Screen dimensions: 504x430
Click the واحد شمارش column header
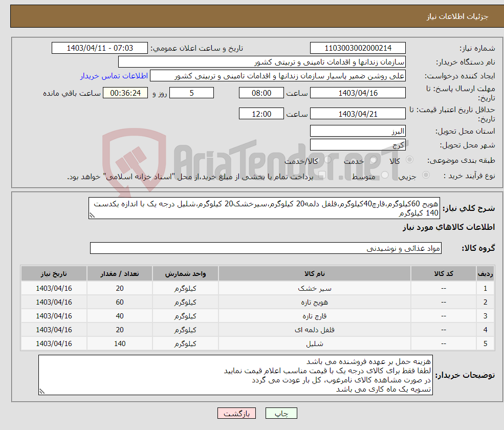pos(185,274)
